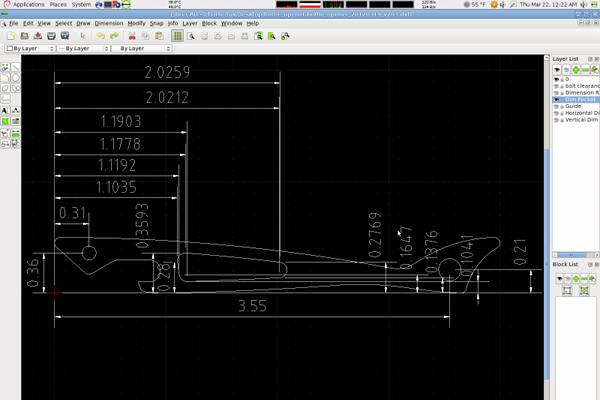Open the Applications menu in top panel
This screenshot has width=600, height=400.
tap(29, 5)
